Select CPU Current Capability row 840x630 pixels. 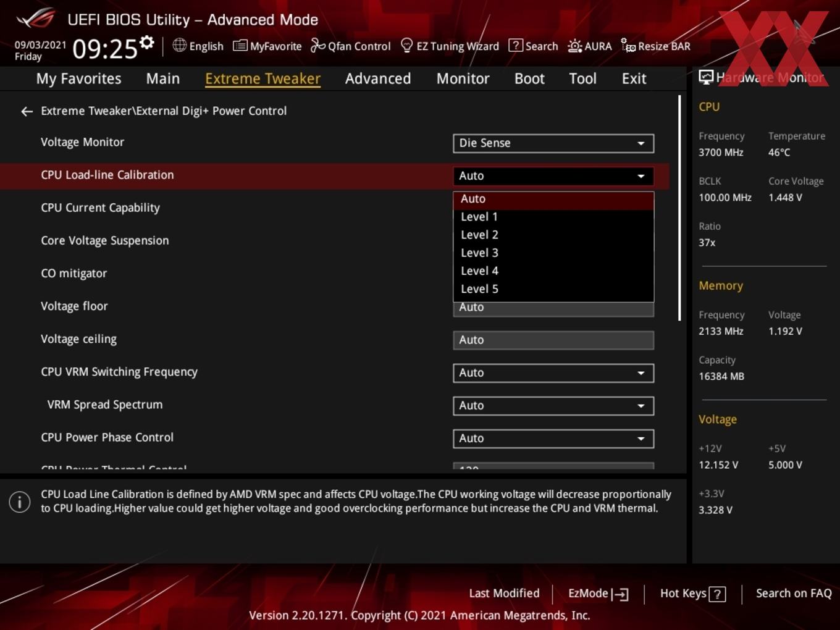[100, 208]
